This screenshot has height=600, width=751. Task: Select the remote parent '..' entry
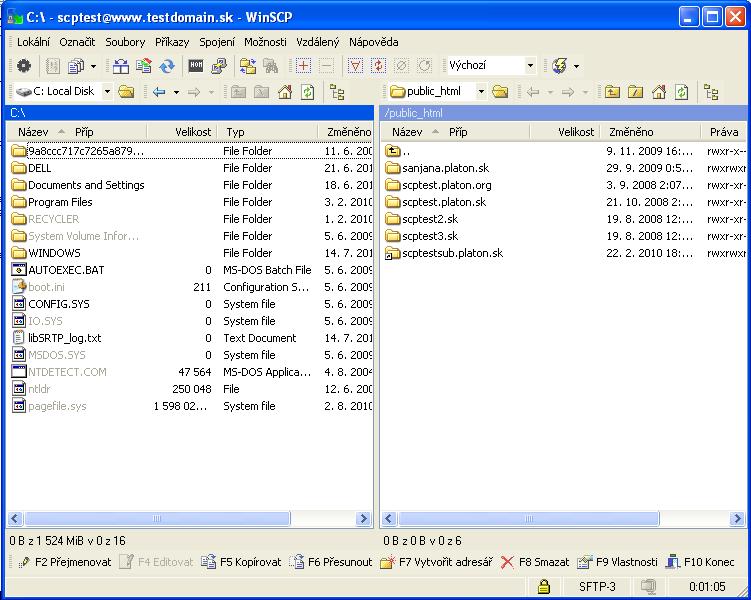coord(398,151)
